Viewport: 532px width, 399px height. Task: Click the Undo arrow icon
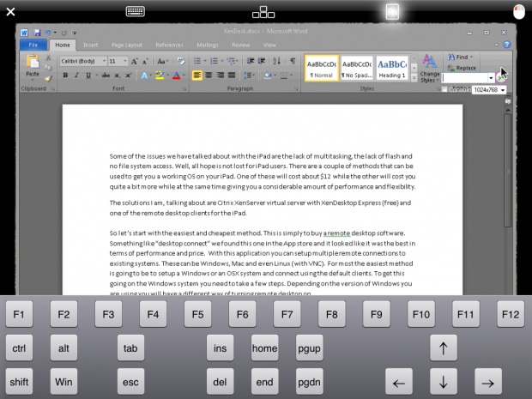[x=48, y=33]
